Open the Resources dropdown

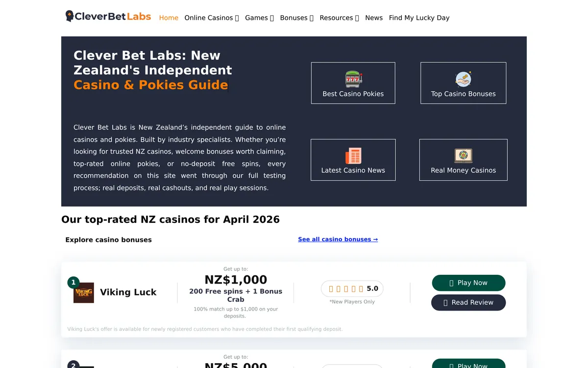pos(339,18)
